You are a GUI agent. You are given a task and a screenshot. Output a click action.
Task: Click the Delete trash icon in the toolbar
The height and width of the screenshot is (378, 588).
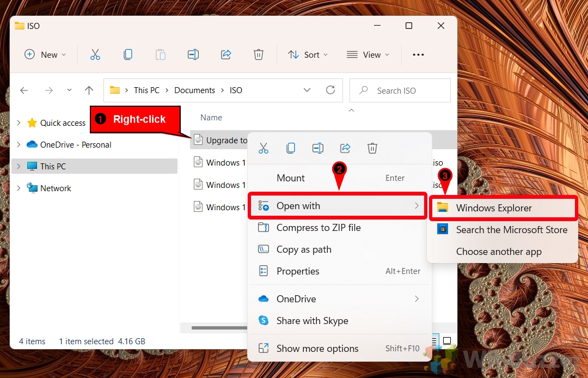[259, 55]
